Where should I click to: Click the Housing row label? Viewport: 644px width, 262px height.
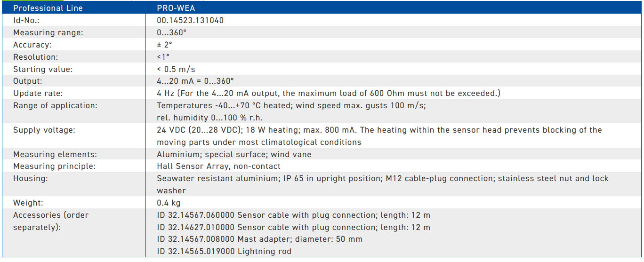[31, 179]
